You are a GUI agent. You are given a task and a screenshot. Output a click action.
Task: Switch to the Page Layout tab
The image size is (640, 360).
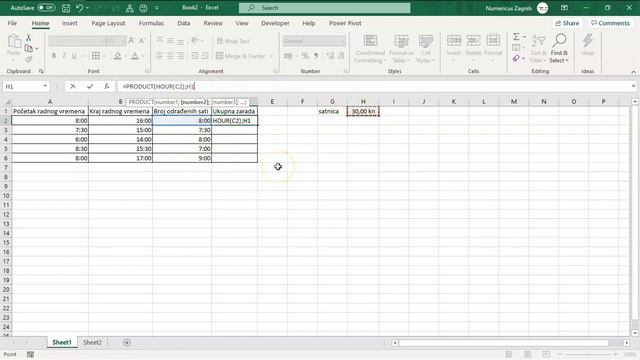[108, 23]
